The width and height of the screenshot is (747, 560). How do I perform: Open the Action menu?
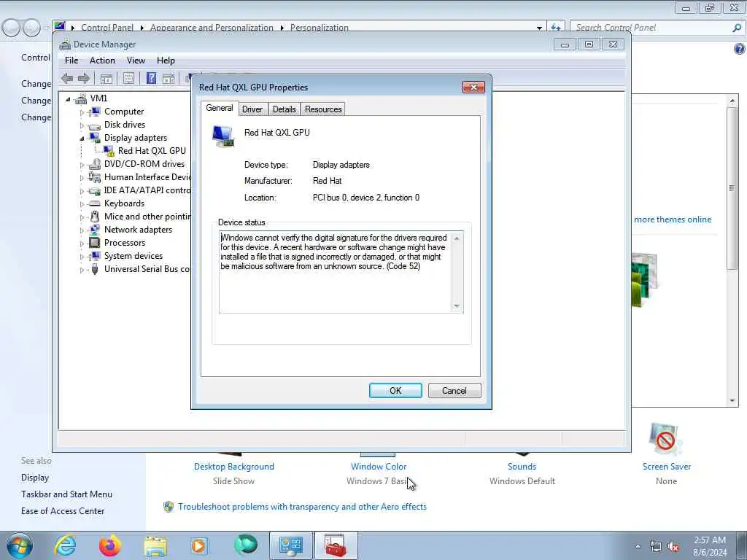pos(102,61)
